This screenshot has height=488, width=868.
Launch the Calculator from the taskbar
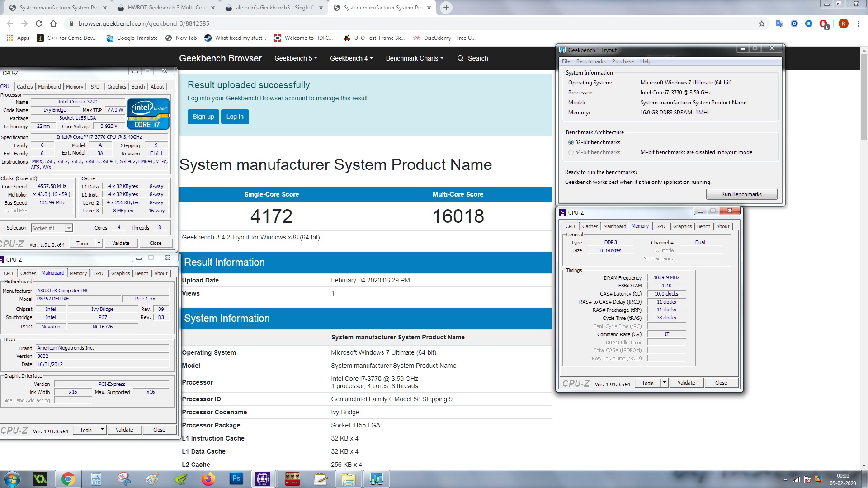(x=96, y=479)
